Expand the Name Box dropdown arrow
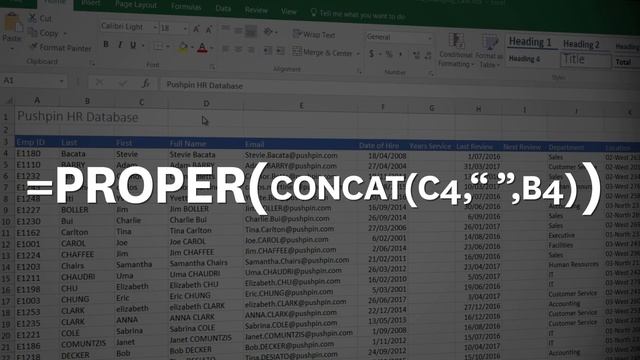 [x=62, y=81]
